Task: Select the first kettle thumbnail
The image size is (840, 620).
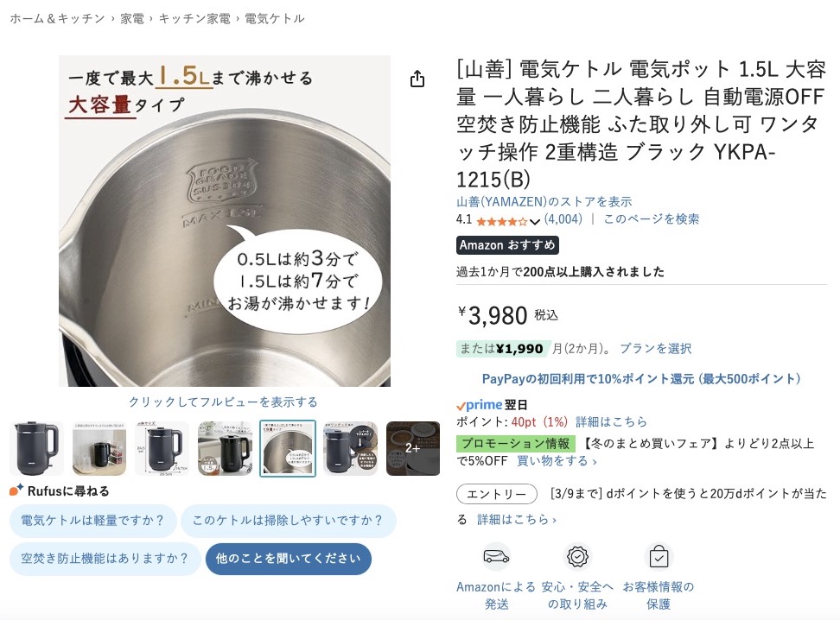Action: tap(37, 449)
